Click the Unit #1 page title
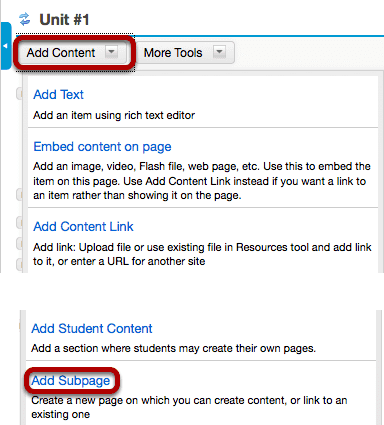Viewport: 384px width, 425px height. pos(64,20)
